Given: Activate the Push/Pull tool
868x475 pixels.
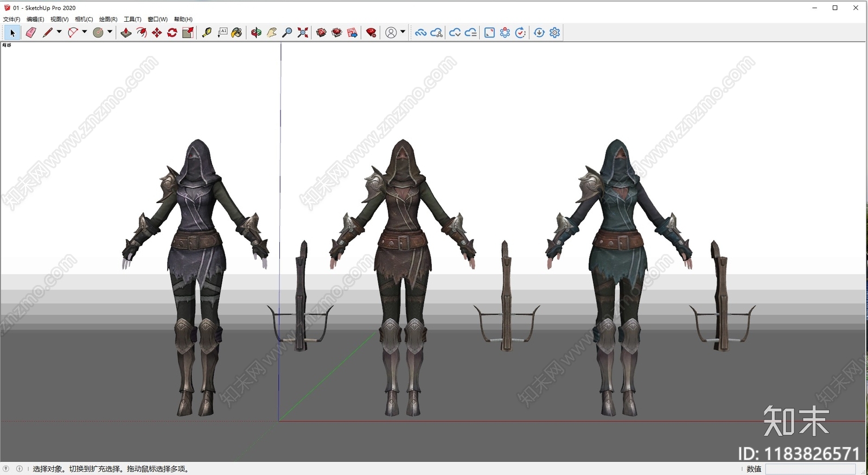Looking at the screenshot, I should coord(126,33).
